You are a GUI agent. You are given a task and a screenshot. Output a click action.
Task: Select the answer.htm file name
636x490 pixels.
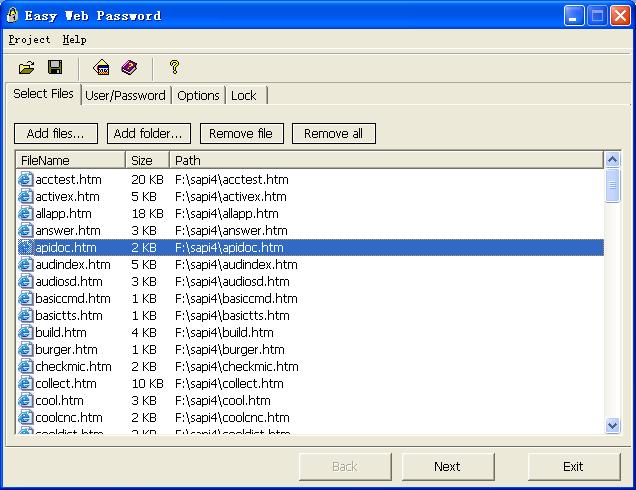pos(68,230)
